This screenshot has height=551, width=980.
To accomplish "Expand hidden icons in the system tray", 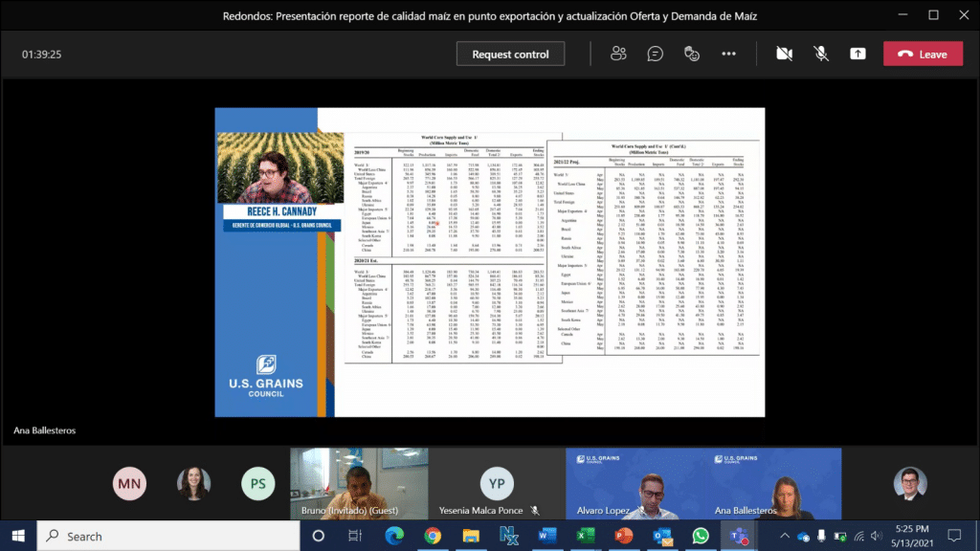I will 784,537.
